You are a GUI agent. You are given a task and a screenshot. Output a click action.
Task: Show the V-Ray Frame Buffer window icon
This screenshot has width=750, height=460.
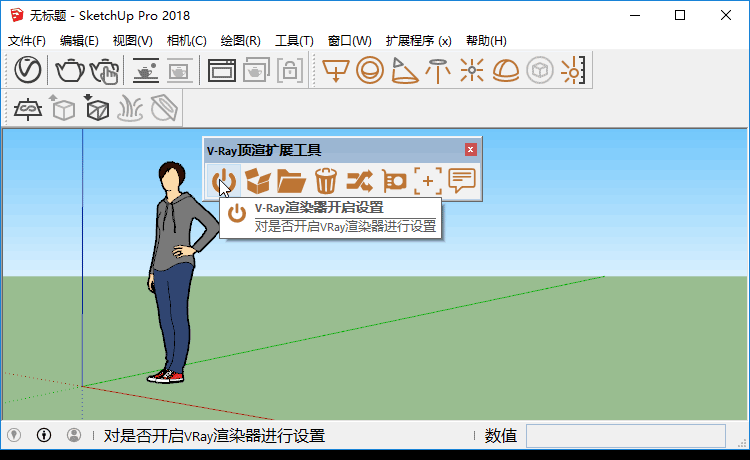(x=221, y=71)
